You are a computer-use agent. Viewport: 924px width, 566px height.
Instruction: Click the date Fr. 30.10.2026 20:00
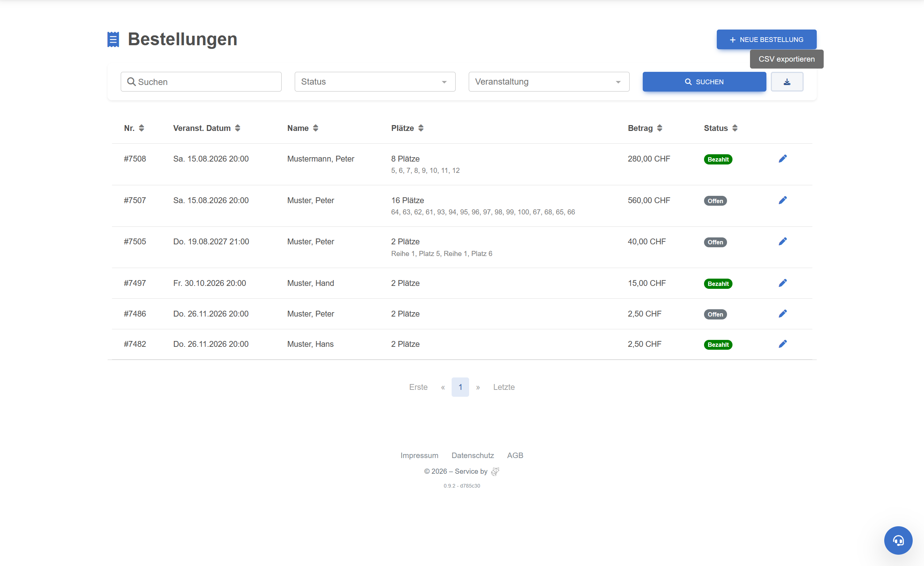tap(210, 283)
